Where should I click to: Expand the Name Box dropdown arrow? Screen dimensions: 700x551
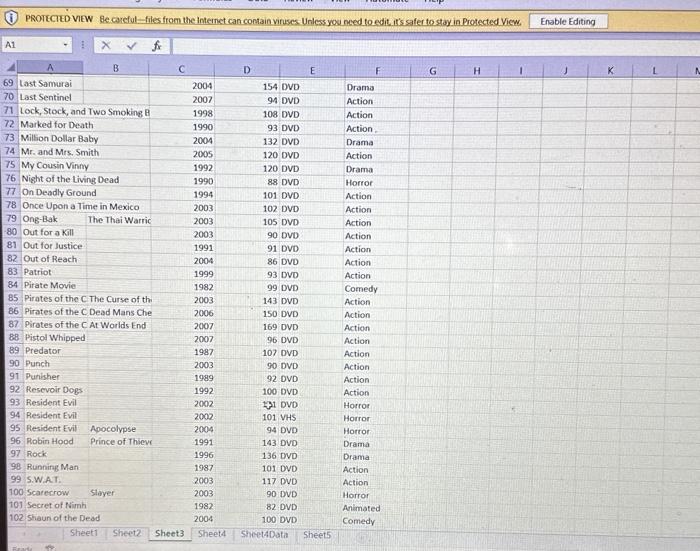[x=65, y=45]
